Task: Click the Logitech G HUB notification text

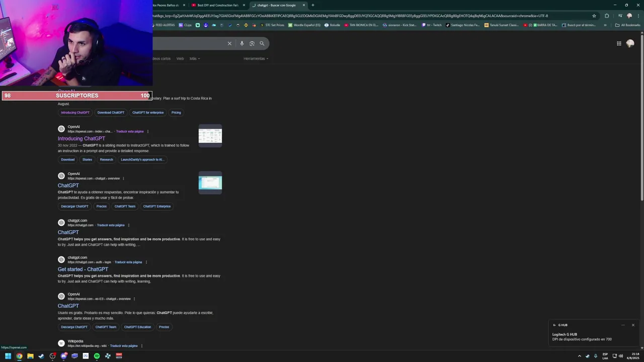Action: pyautogui.click(x=565, y=335)
